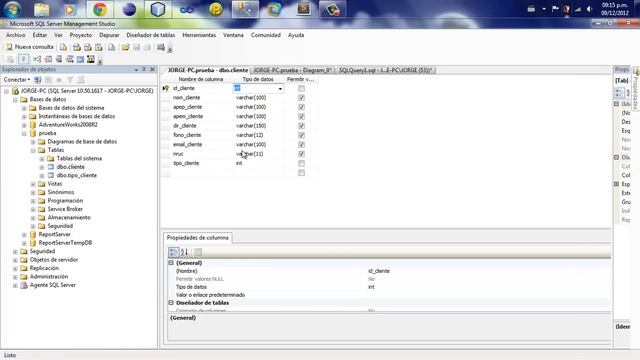The width and height of the screenshot is (640, 360).
Task: Click the alphabetical sort icon in Propiedades de columna
Action: point(184,252)
